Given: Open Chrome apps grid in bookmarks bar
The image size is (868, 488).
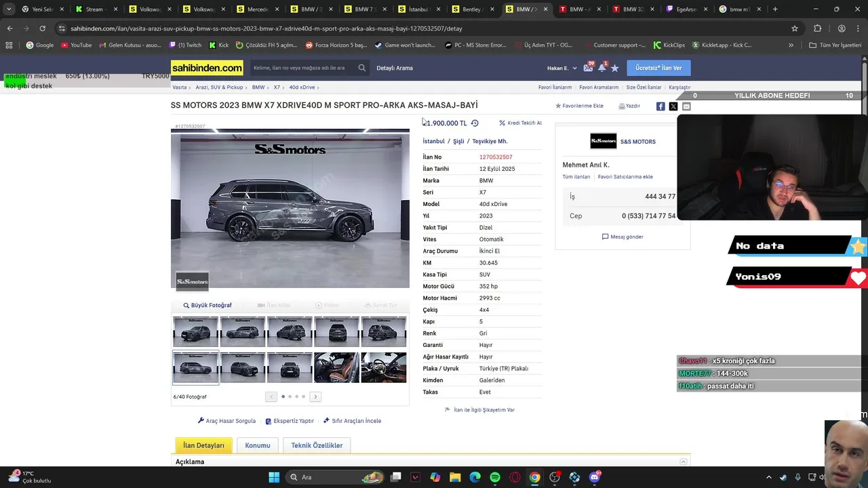Looking at the screenshot, I should click(9, 45).
